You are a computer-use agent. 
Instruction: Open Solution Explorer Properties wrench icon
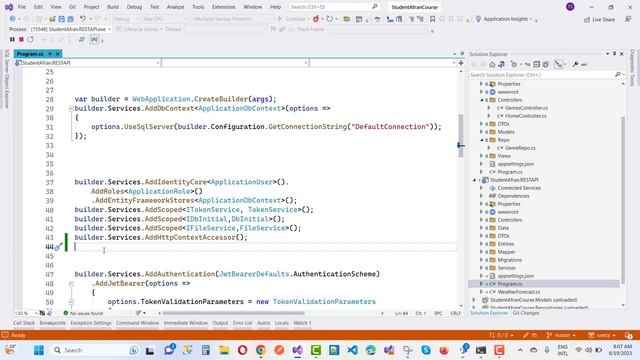click(x=575, y=64)
